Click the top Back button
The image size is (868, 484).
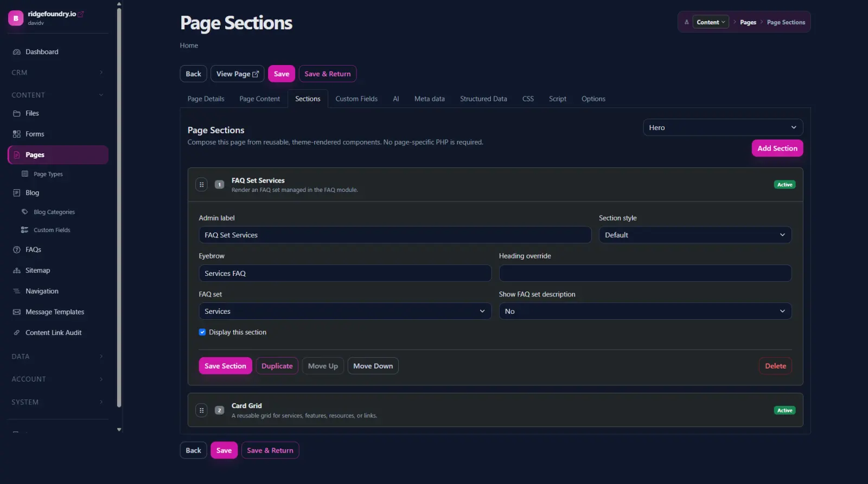[194, 74]
